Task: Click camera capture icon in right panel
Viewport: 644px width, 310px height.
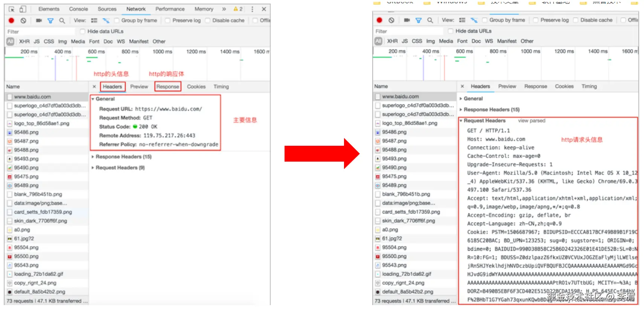Action: pyautogui.click(x=407, y=20)
